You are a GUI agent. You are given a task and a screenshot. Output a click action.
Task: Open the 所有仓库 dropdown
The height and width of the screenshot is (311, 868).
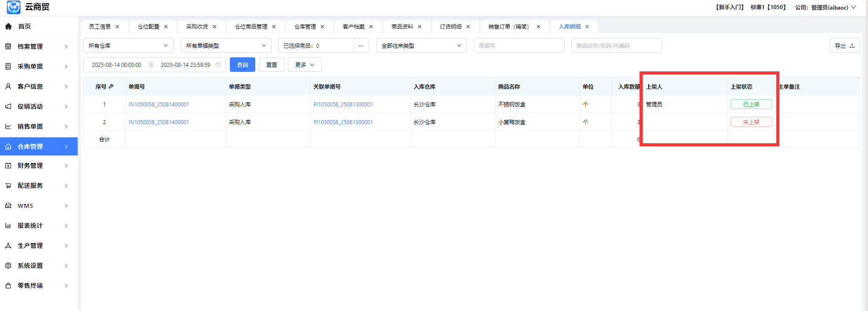pyautogui.click(x=128, y=45)
